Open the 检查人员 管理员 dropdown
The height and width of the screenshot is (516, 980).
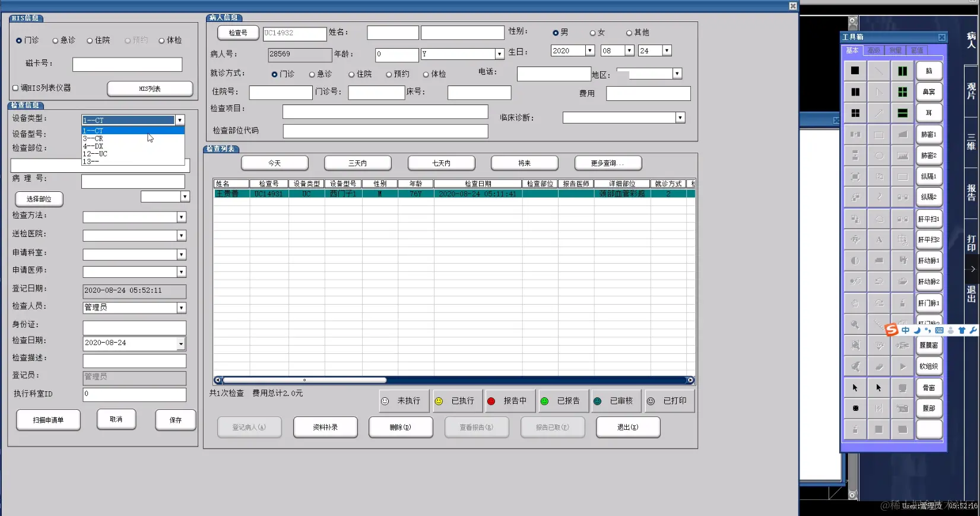[x=181, y=308]
